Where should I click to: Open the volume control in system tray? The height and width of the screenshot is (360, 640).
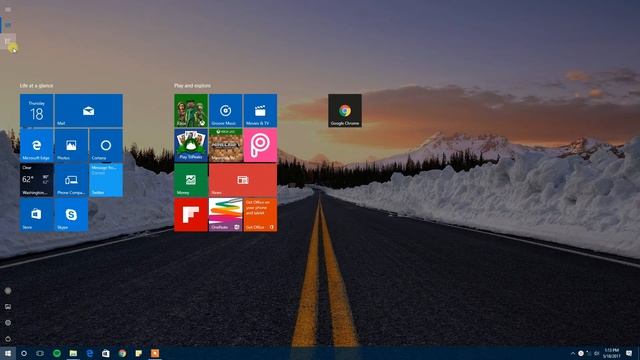pos(596,353)
